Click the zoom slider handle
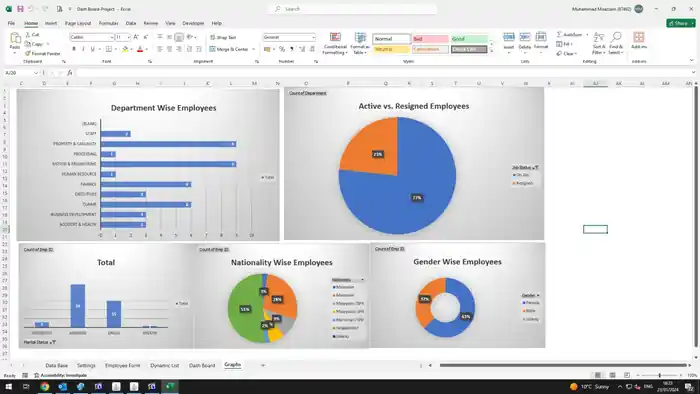700x394 pixels. [659, 375]
